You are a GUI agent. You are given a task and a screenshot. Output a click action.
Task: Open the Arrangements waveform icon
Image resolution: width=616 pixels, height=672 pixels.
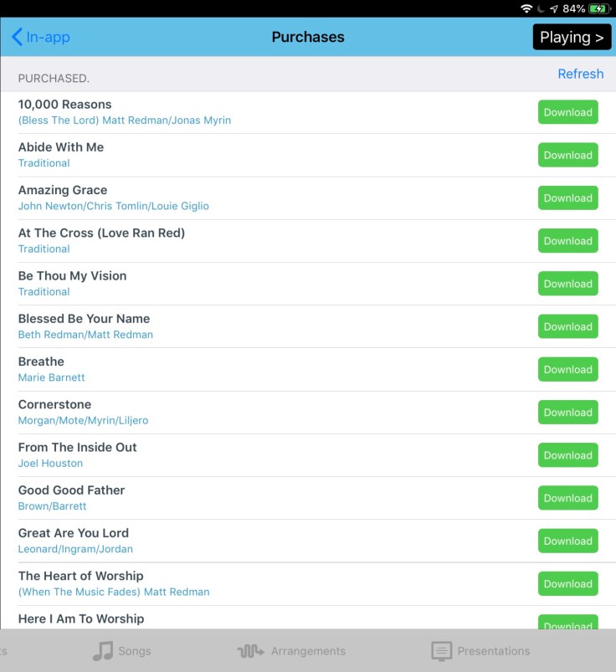pos(250,651)
